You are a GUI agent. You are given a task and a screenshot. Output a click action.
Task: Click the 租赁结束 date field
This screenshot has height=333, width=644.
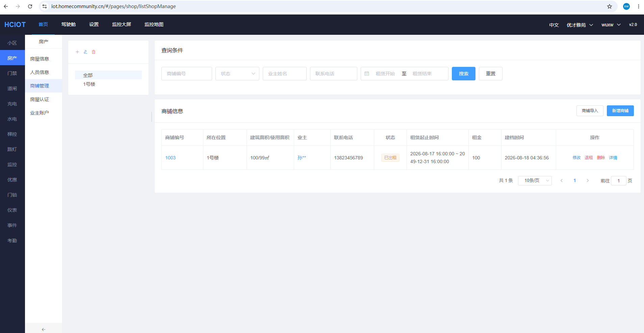[422, 74]
